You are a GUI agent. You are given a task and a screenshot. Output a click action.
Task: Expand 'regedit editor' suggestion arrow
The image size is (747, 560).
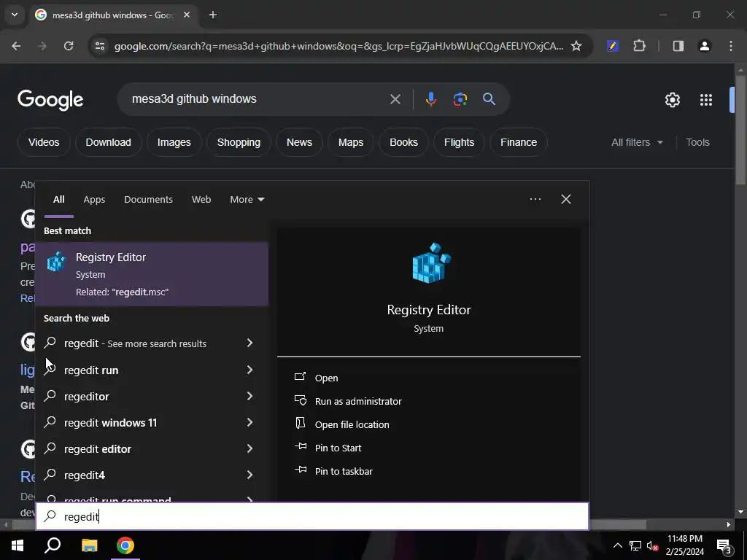pyautogui.click(x=249, y=448)
